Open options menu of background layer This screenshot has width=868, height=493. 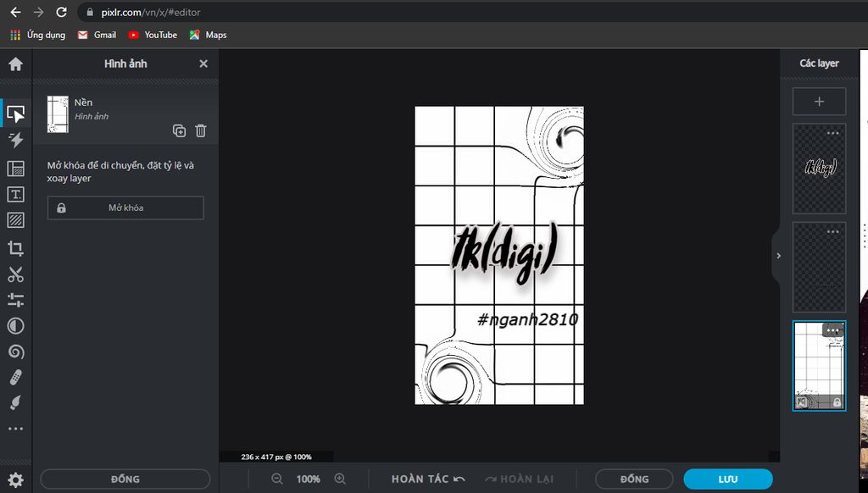pyautogui.click(x=832, y=330)
